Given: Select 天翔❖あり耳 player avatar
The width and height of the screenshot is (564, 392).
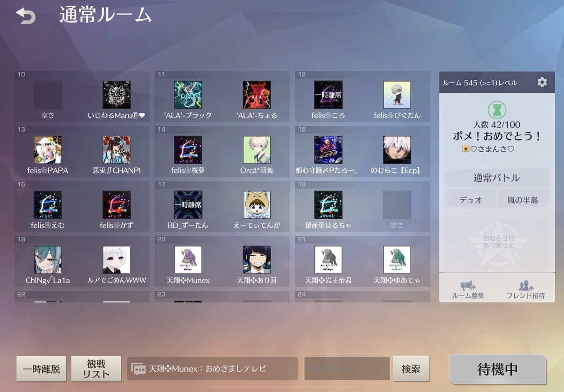Looking at the screenshot, I should tap(257, 260).
